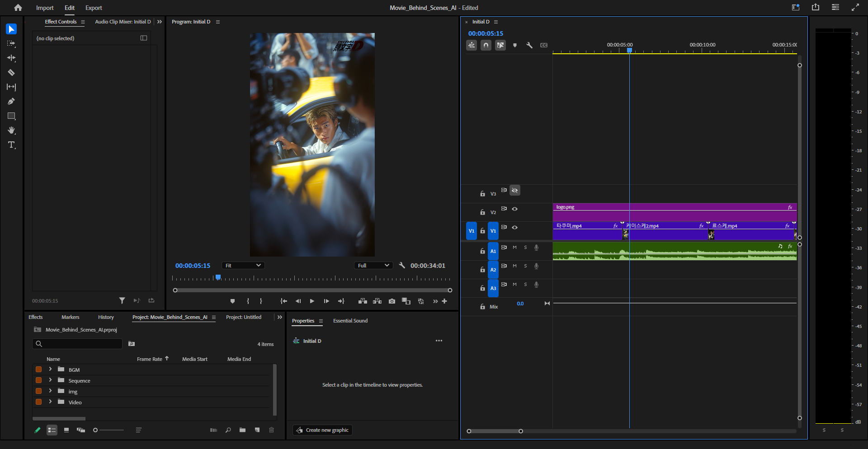This screenshot has width=868, height=449.
Task: Open the Workspaces menu icon
Action: tap(835, 7)
